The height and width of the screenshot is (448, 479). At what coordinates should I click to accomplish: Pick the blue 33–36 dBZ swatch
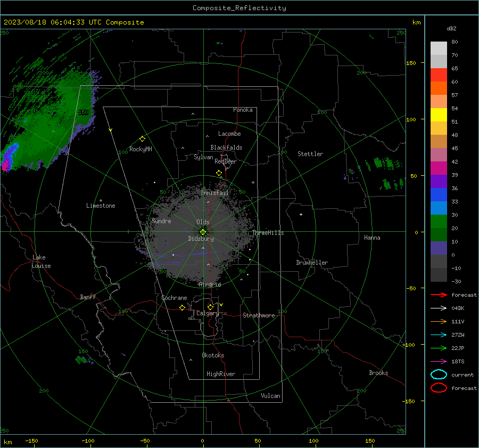click(439, 194)
